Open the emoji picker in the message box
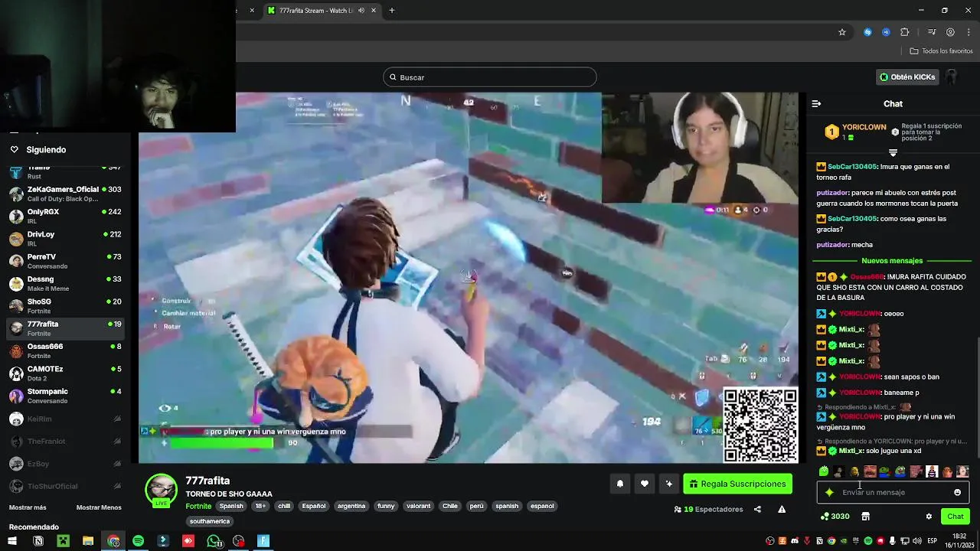Screen dimensions: 980x551 [x=957, y=492]
